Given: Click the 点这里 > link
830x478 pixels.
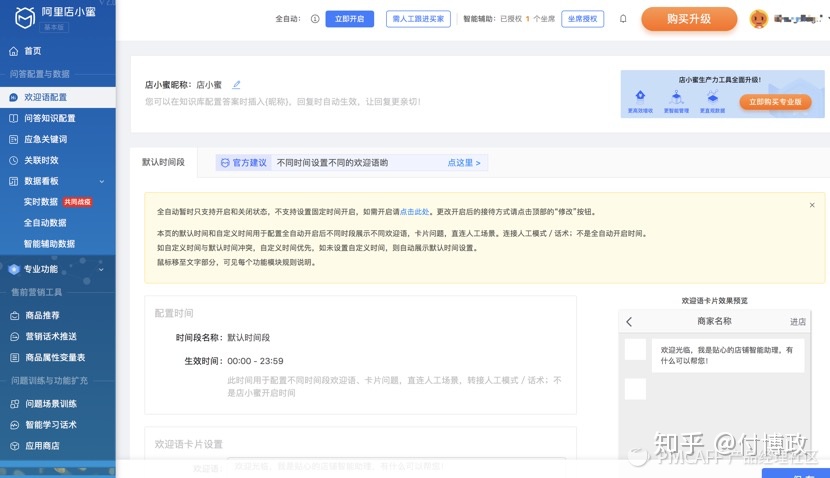Looking at the screenshot, I should click(464, 163).
